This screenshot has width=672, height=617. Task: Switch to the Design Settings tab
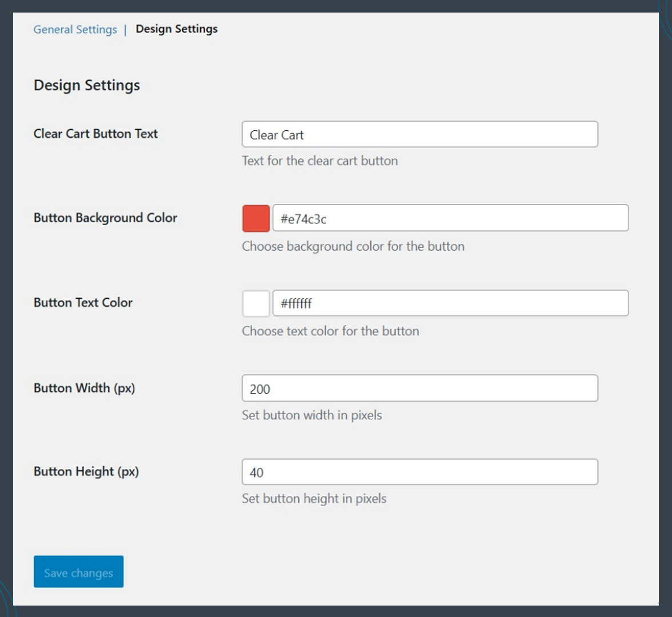(x=175, y=29)
